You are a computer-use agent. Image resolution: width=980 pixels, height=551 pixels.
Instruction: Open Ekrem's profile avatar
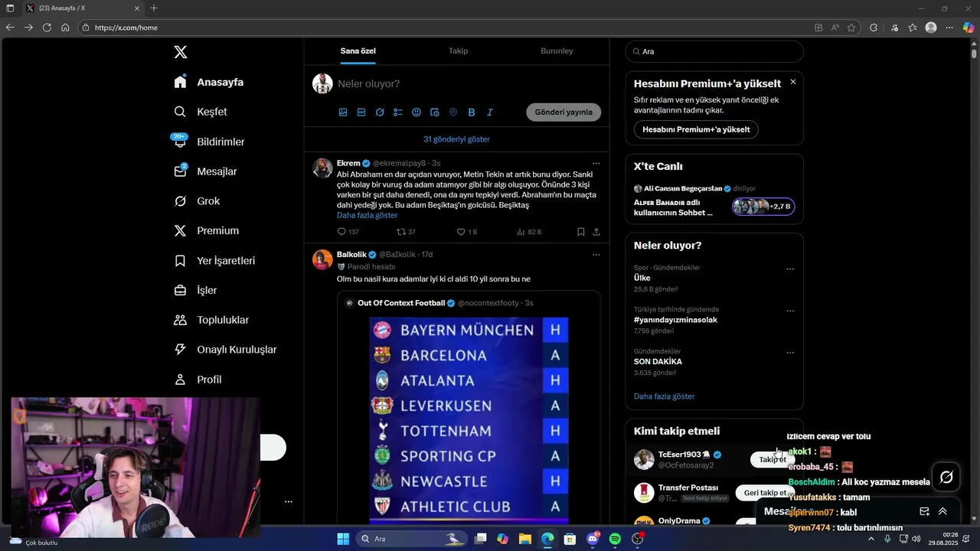pyautogui.click(x=322, y=168)
